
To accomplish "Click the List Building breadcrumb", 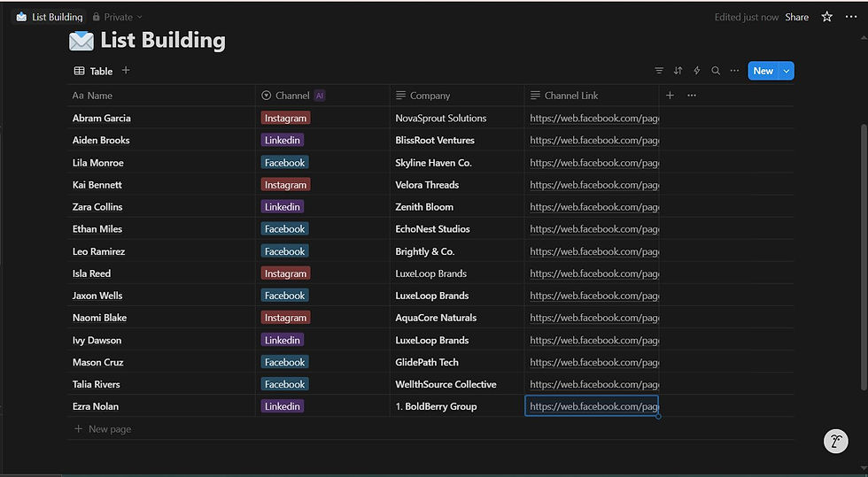I will (50, 17).
